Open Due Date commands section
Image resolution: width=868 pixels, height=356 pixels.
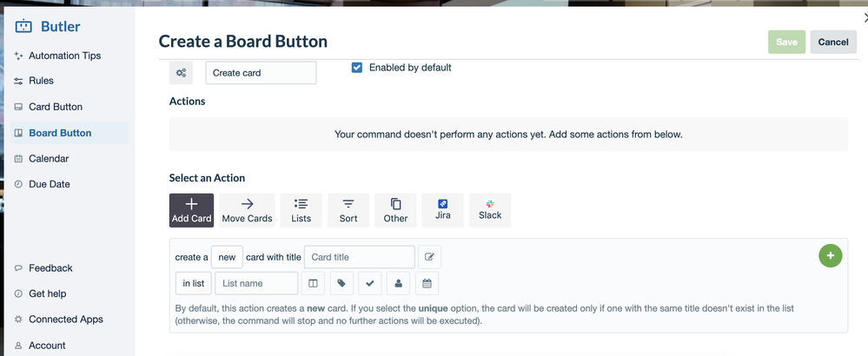50,184
